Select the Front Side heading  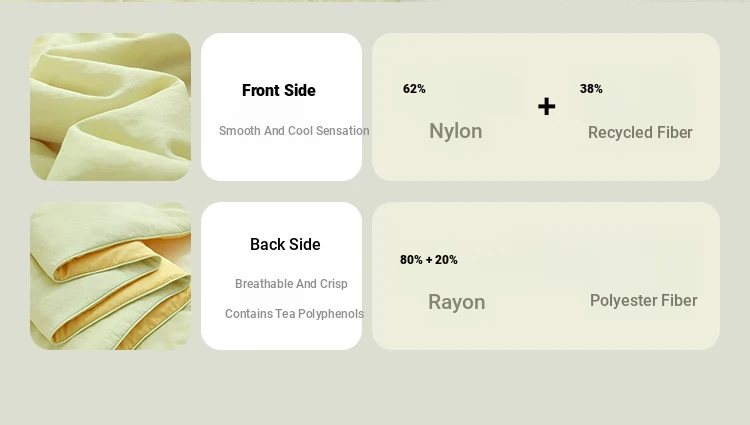pyautogui.click(x=279, y=90)
